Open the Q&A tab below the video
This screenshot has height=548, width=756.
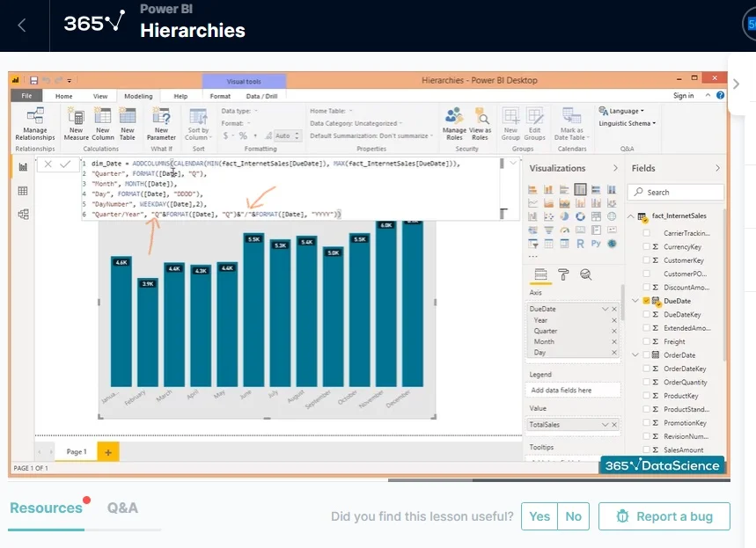(122, 508)
